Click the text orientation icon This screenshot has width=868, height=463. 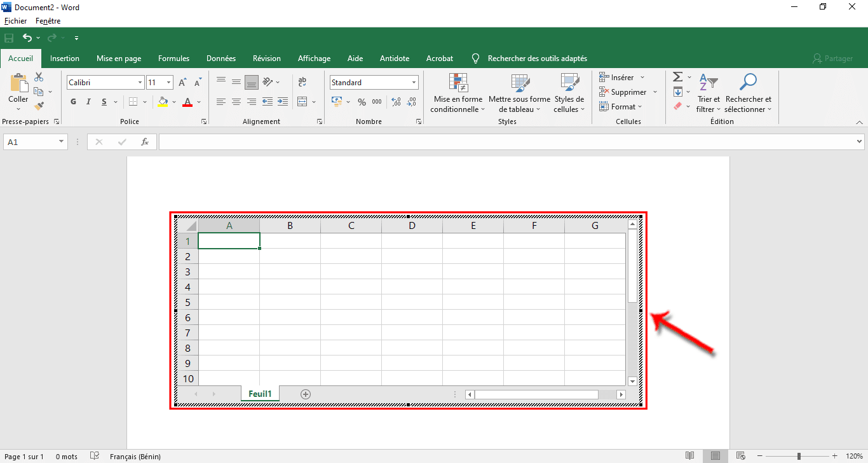[x=268, y=82]
